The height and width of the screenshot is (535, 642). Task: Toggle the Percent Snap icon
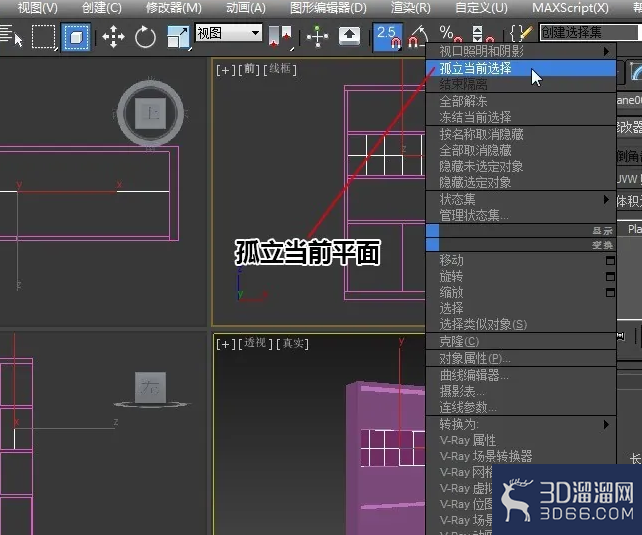[x=450, y=34]
